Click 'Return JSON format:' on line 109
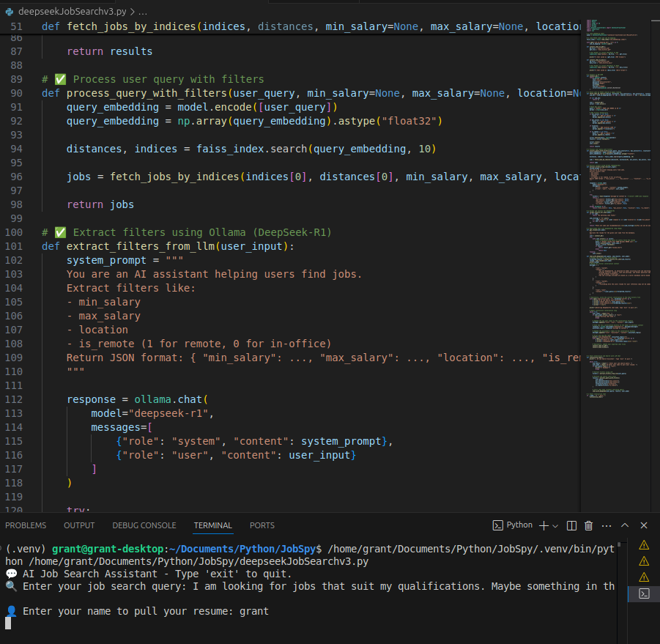Viewport: 660px width, 644px height. [x=125, y=358]
